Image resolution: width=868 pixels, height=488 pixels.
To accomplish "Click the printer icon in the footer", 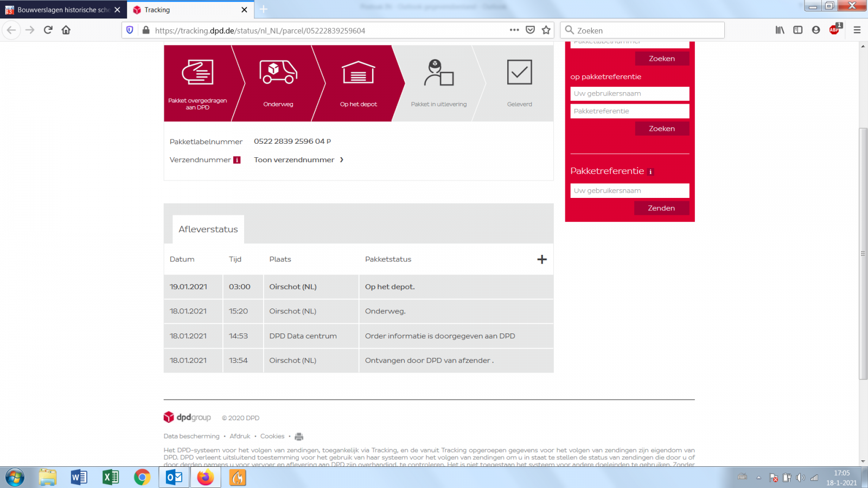I will click(x=299, y=436).
